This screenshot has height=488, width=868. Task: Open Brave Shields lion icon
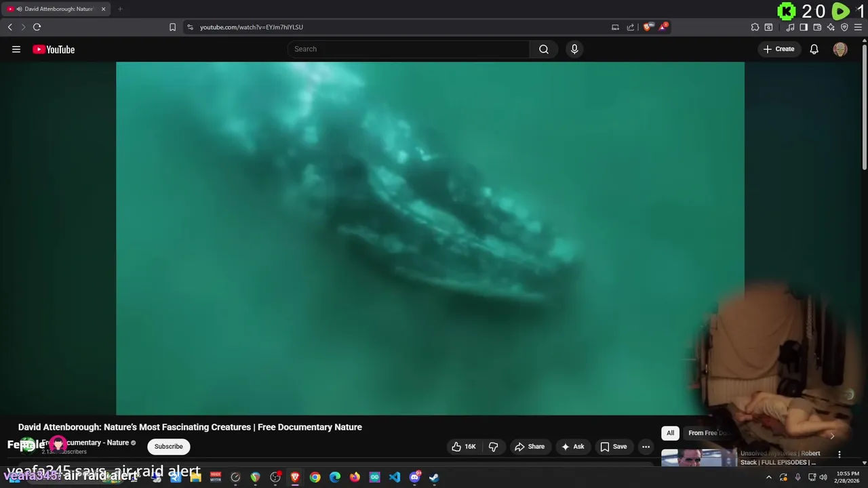(x=648, y=27)
